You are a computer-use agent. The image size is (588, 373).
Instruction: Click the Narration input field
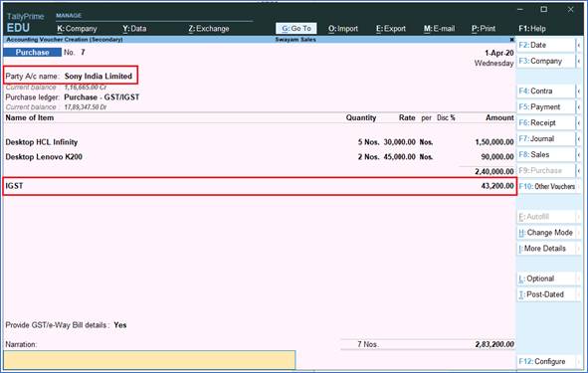149,360
